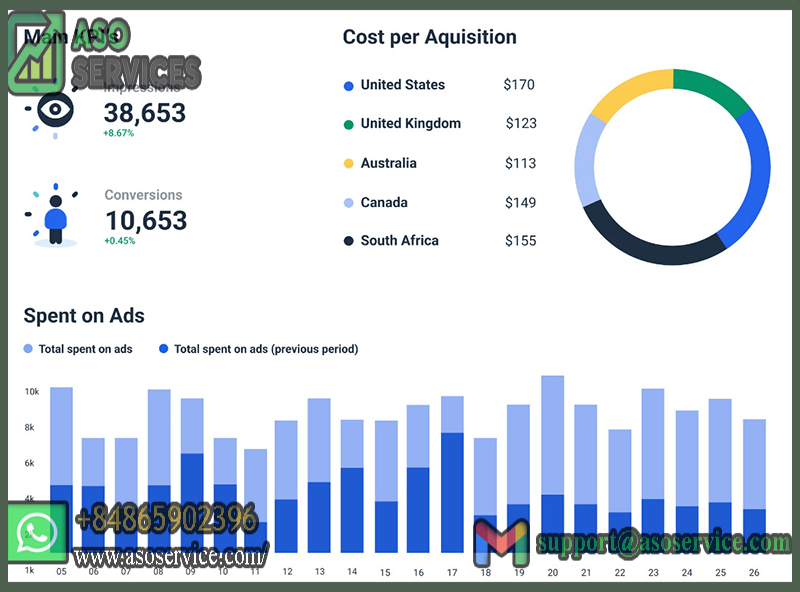
Task: Click the $149 Canada cost
Action: (x=520, y=203)
